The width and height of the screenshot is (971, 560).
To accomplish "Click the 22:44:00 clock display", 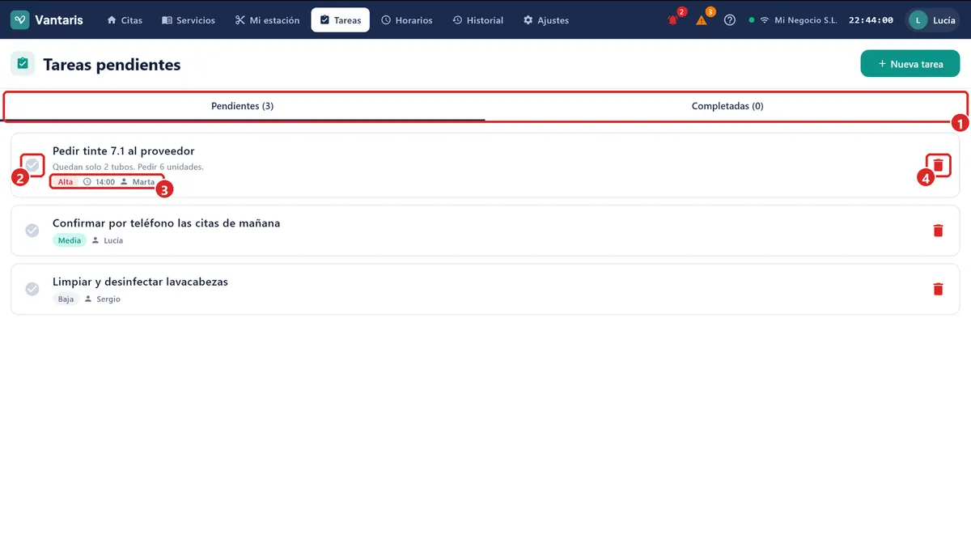I will click(871, 20).
